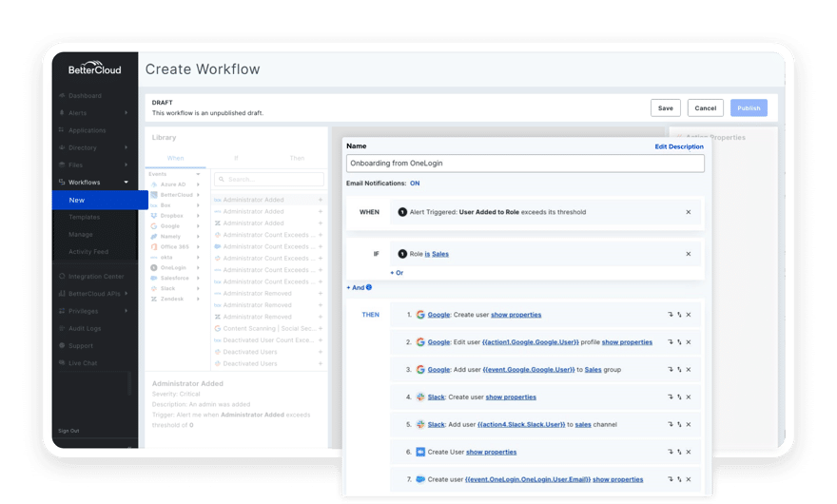The height and width of the screenshot is (504, 837).
Task: Expand Salesforce events
Action: pyautogui.click(x=198, y=279)
